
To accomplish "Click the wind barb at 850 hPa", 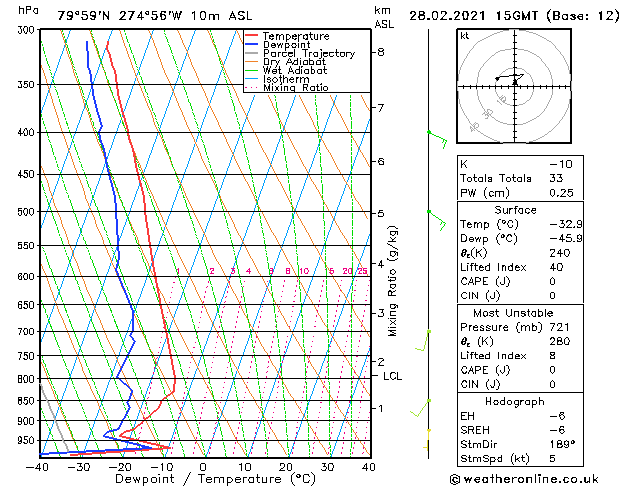I will [x=420, y=408].
